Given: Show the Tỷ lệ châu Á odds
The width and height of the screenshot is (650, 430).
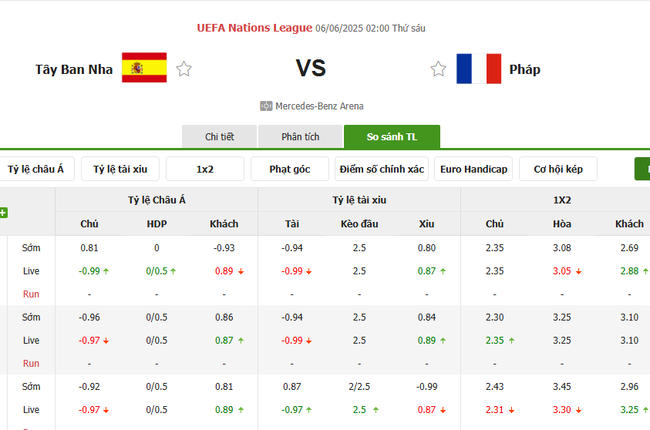Looking at the screenshot, I should pos(36,169).
